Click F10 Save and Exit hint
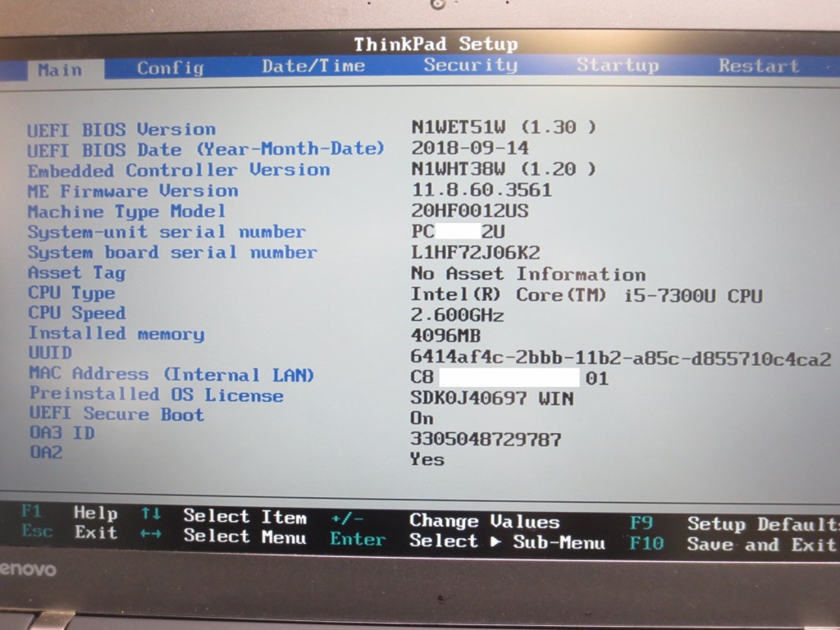The width and height of the screenshot is (840, 630). click(x=733, y=545)
